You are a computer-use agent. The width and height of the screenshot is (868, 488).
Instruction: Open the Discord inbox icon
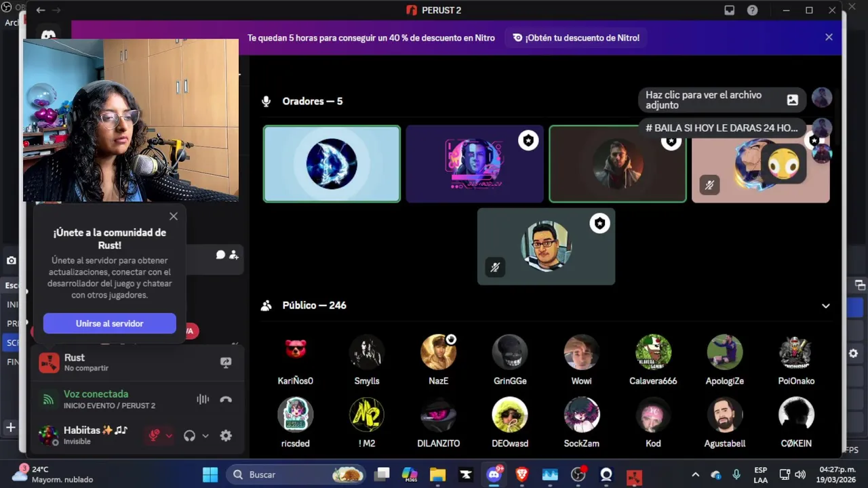[730, 10]
